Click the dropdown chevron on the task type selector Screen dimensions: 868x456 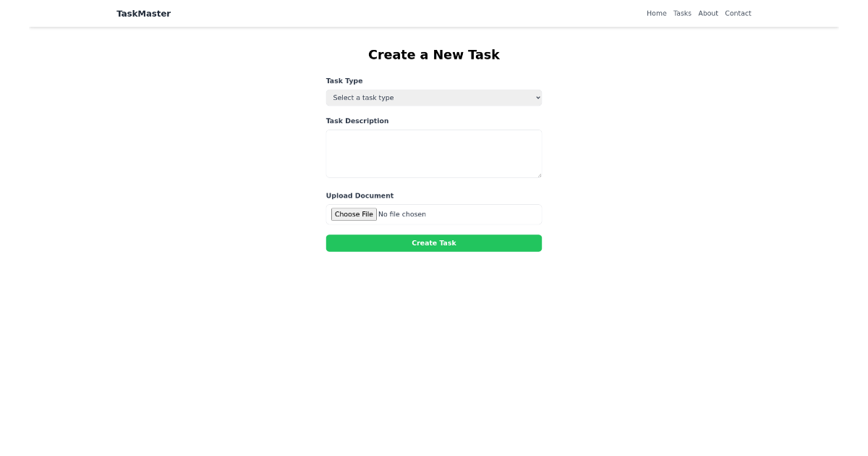pos(537,97)
